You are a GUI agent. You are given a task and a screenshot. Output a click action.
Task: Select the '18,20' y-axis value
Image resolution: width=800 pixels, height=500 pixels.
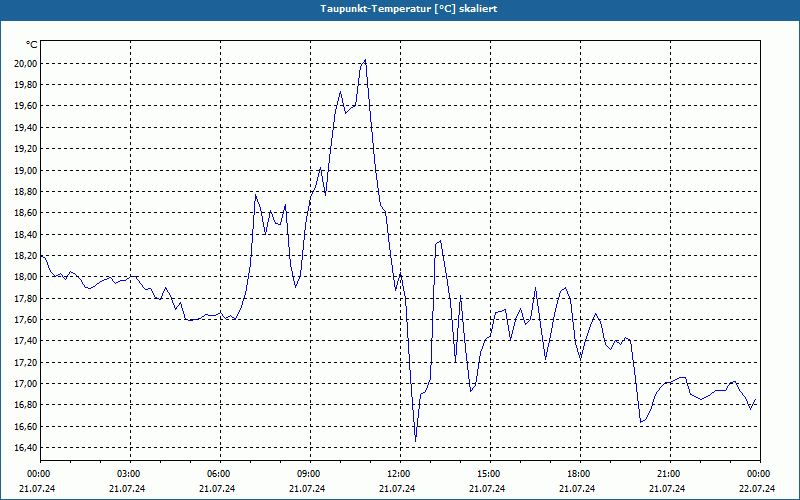[x=24, y=256]
